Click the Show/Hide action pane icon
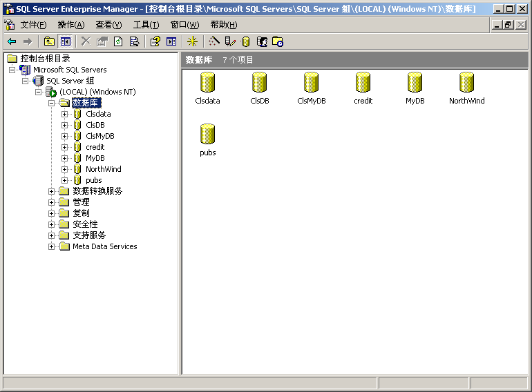 [171, 41]
